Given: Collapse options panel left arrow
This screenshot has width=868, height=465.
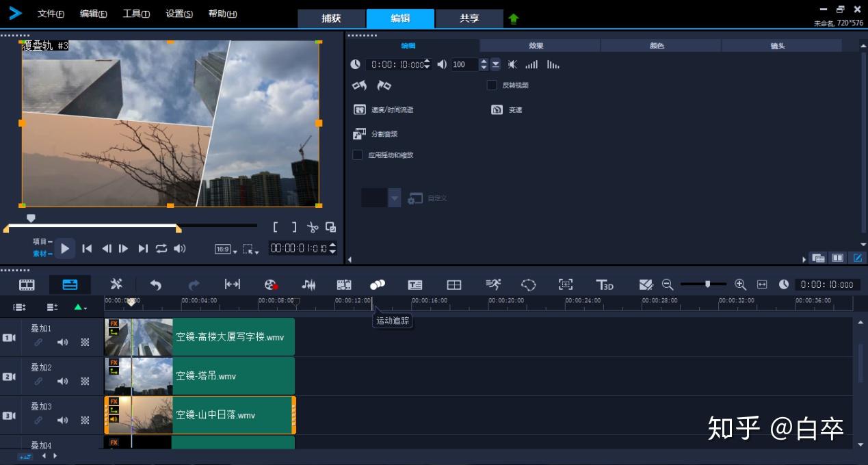Looking at the screenshot, I should (x=350, y=259).
